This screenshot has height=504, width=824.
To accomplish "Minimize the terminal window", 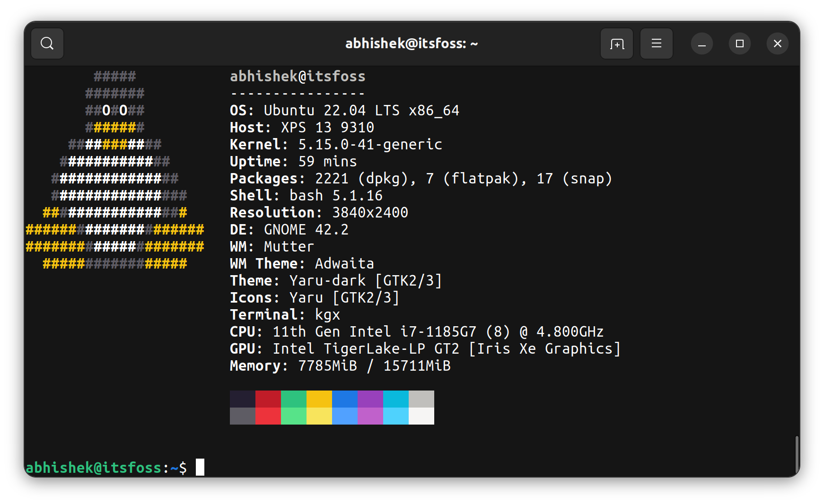I will coord(702,43).
